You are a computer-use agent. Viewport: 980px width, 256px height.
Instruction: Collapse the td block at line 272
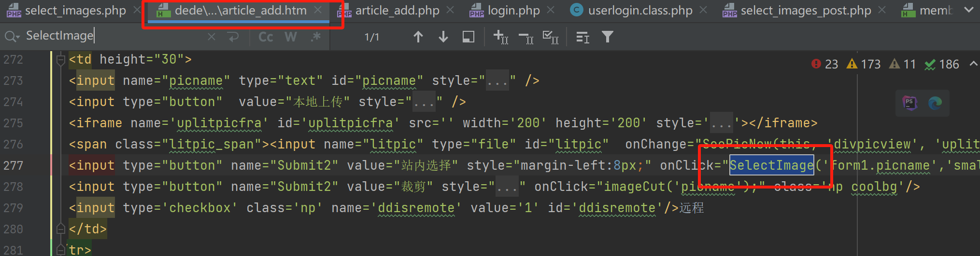pyautogui.click(x=61, y=60)
